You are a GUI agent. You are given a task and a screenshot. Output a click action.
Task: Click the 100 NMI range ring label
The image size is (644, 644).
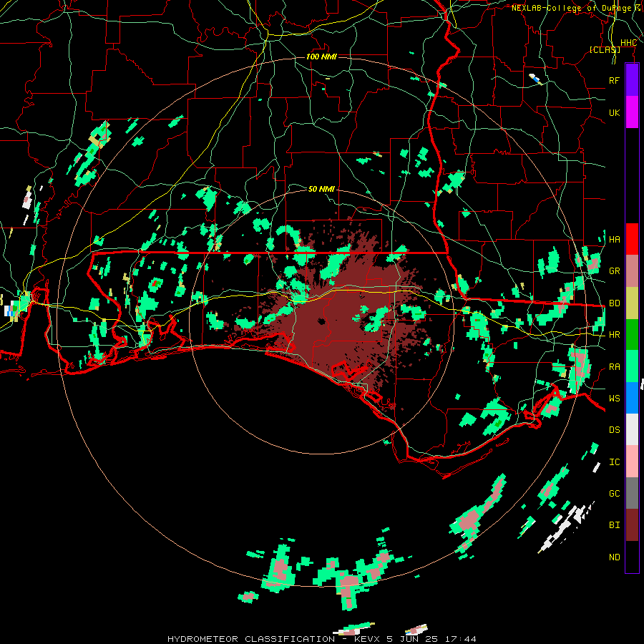(x=321, y=57)
